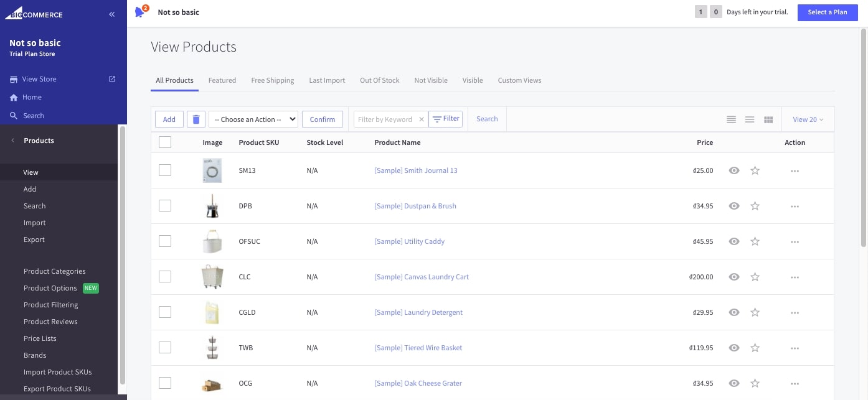Open the Choose an Action dropdown
This screenshot has width=868, height=400.
pyautogui.click(x=253, y=119)
